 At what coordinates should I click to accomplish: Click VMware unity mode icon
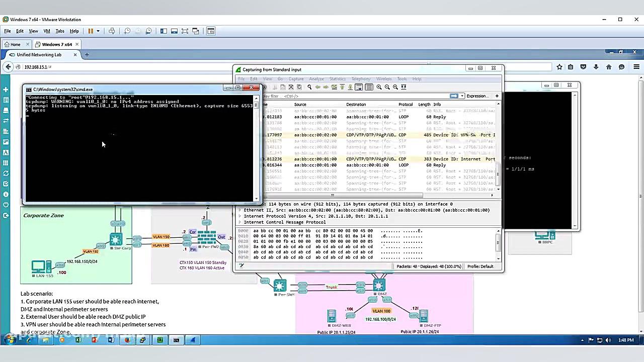pos(195,31)
